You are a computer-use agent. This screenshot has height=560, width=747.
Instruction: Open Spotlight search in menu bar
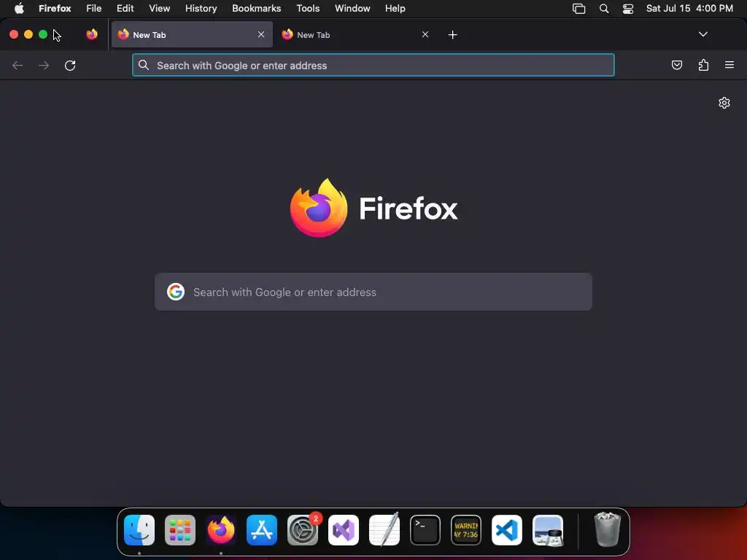click(x=604, y=9)
